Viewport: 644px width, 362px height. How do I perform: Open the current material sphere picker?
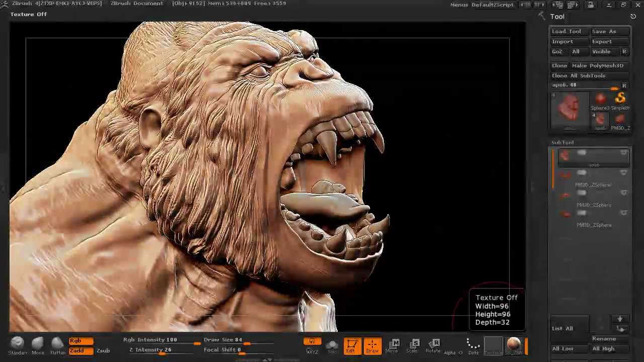pyautogui.click(x=514, y=345)
